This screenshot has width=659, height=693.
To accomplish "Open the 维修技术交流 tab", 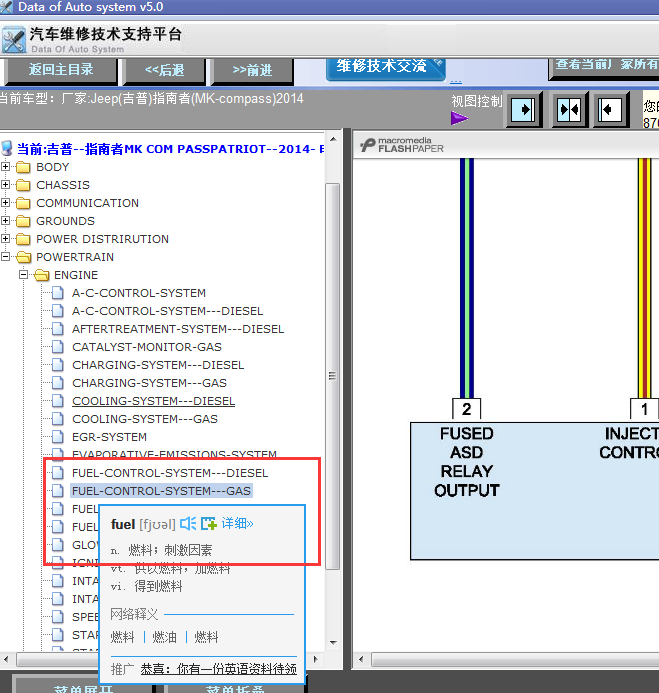I will coord(385,68).
